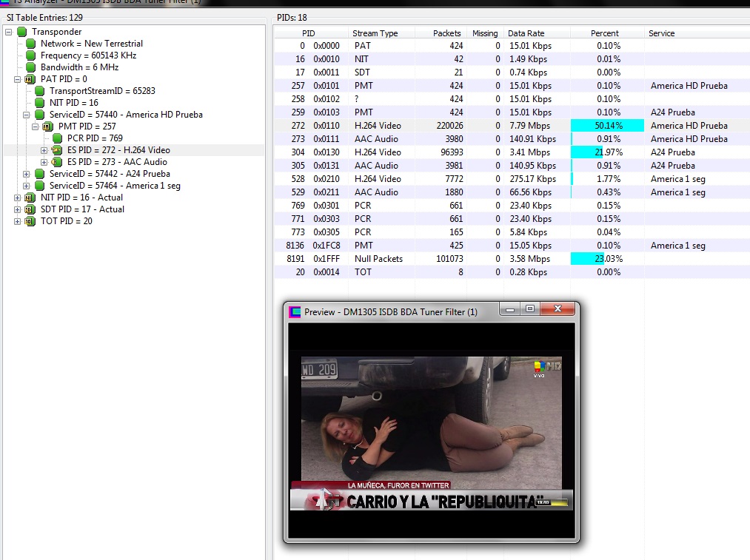Viewport: 750px width, 560px height.
Task: Expand ServiceID 57442 A24 Prueba
Action: [x=27, y=174]
